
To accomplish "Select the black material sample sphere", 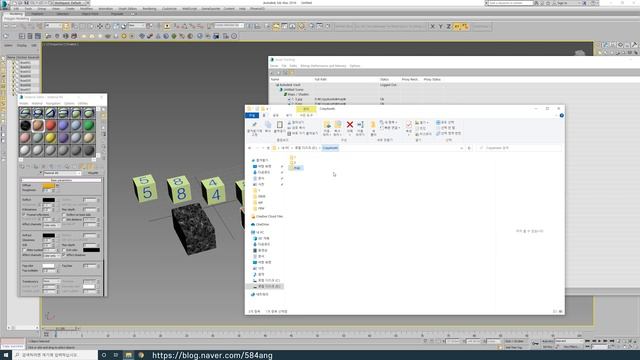I will point(25,126).
